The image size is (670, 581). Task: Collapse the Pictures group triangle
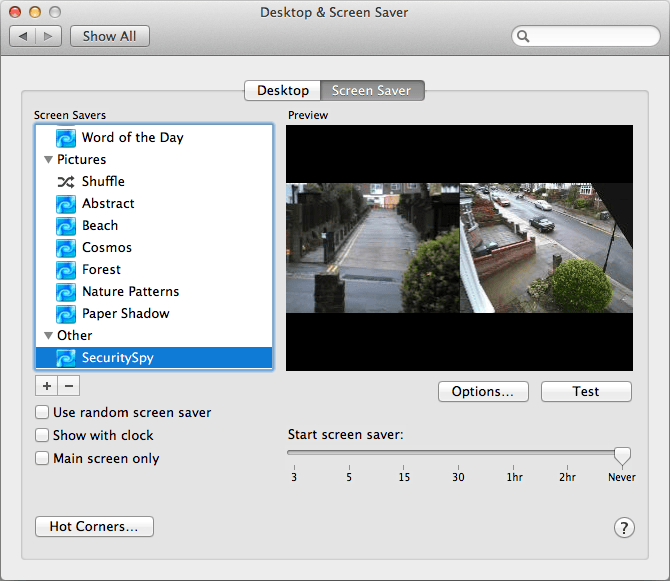(x=48, y=160)
